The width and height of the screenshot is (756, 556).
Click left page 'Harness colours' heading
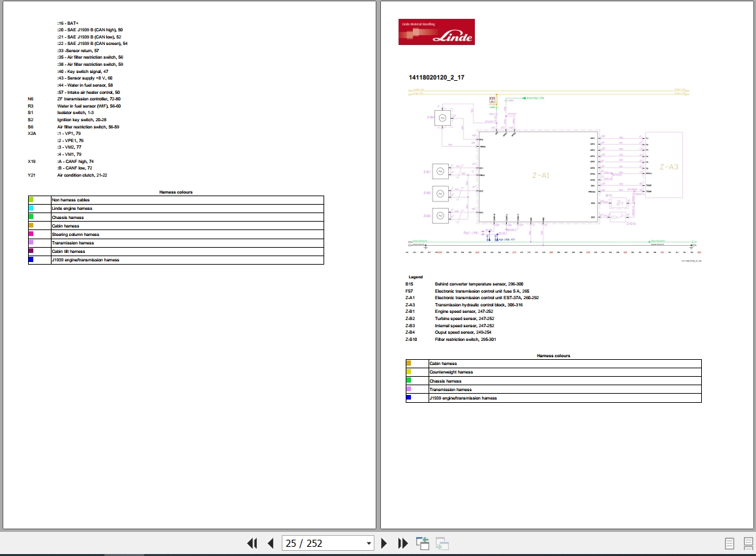pyautogui.click(x=176, y=192)
